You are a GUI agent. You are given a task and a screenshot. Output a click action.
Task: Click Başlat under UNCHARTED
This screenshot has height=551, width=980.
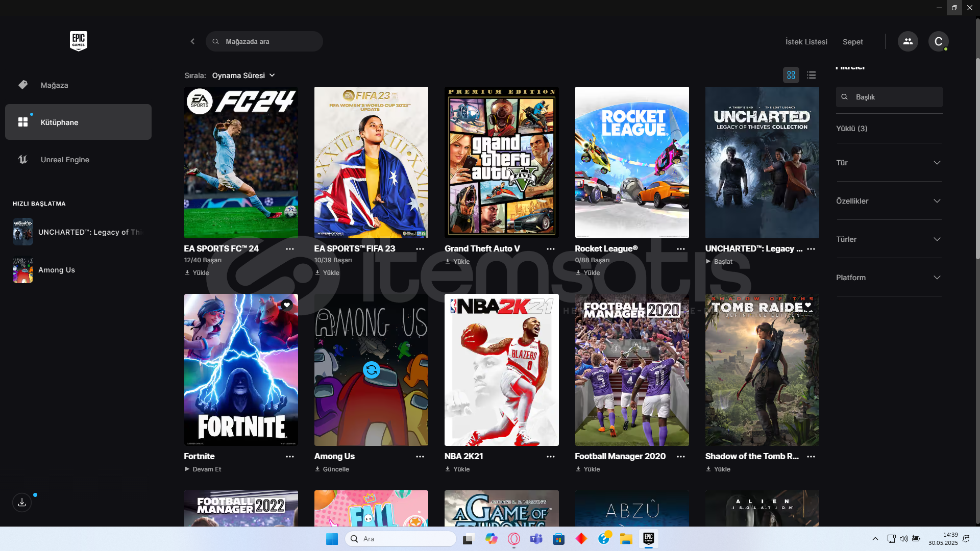pyautogui.click(x=719, y=262)
